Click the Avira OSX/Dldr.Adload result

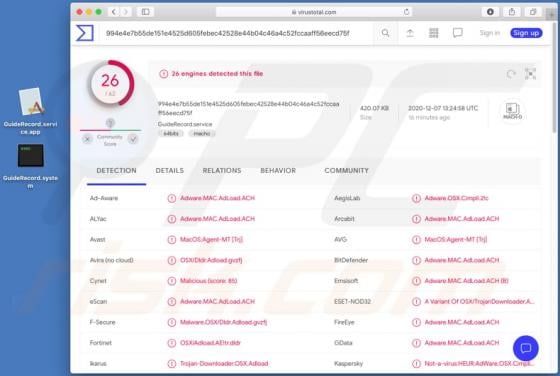click(211, 260)
